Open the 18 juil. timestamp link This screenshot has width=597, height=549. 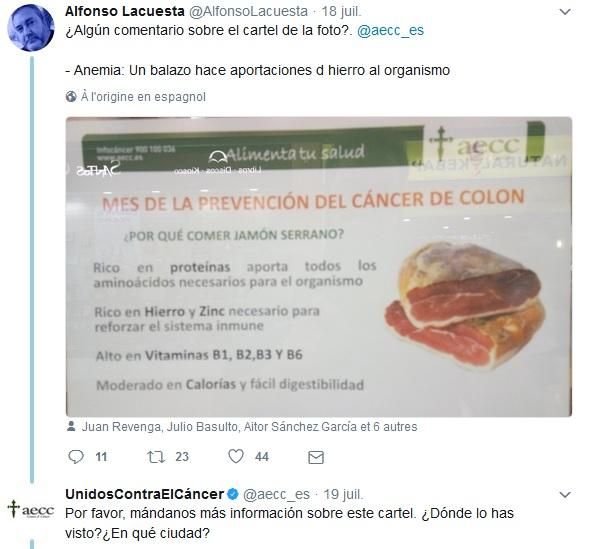click(x=342, y=11)
